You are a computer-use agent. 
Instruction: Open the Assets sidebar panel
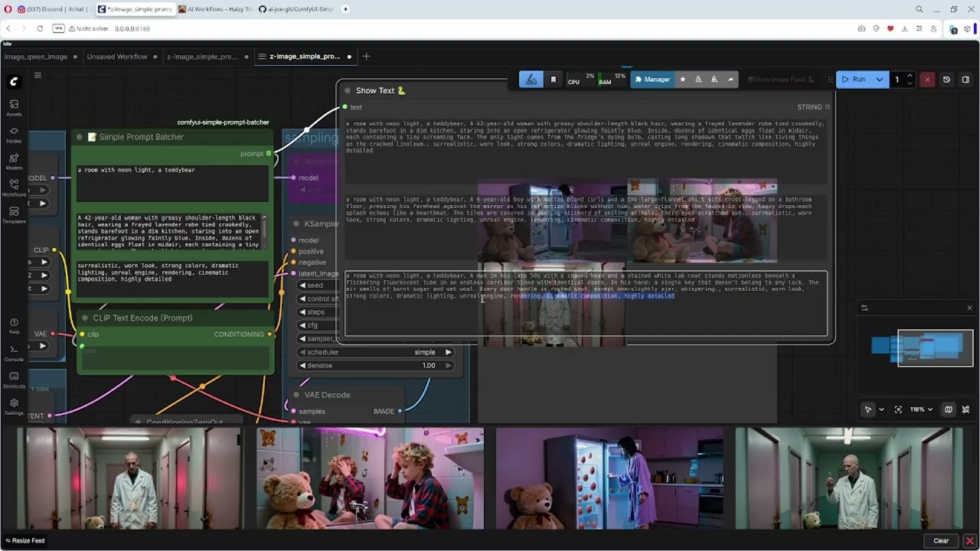click(x=14, y=107)
